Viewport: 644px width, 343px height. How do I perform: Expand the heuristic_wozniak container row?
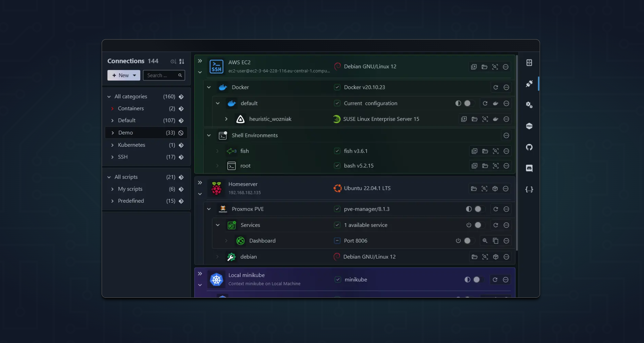pyautogui.click(x=226, y=119)
